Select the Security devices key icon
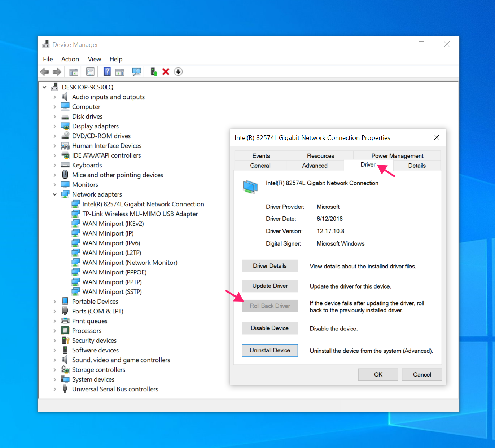The width and height of the screenshot is (495, 448). coord(65,340)
